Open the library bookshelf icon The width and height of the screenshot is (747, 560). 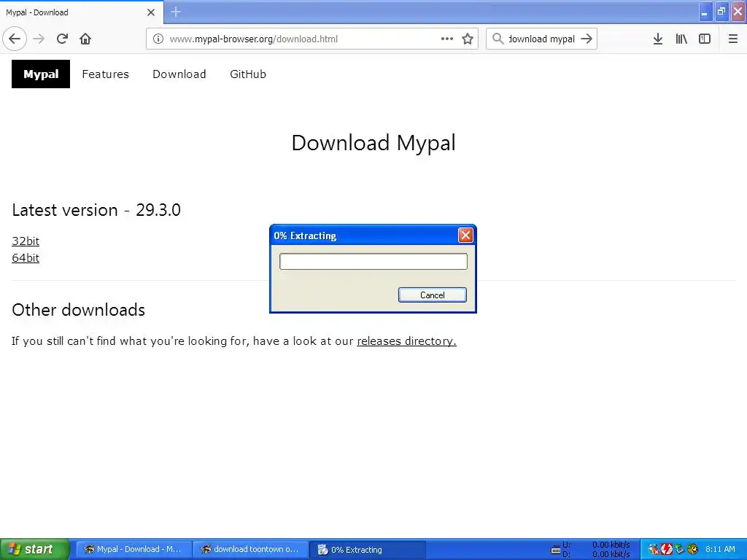[x=681, y=39]
